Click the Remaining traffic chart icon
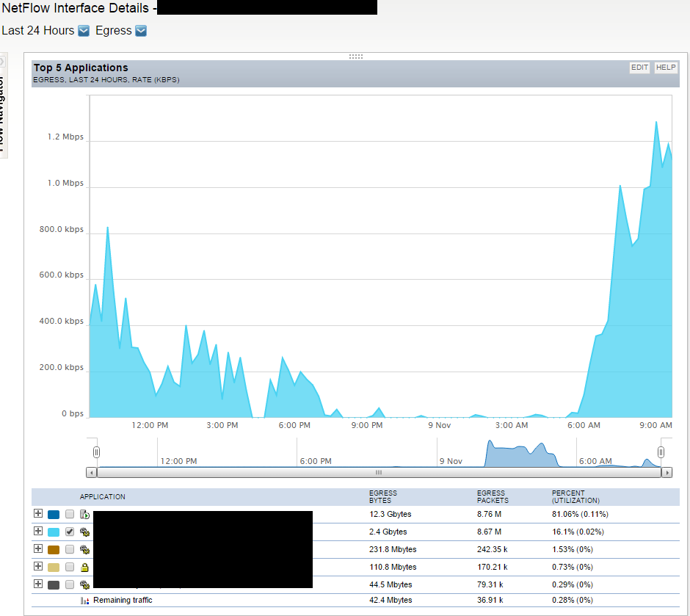 point(85,601)
